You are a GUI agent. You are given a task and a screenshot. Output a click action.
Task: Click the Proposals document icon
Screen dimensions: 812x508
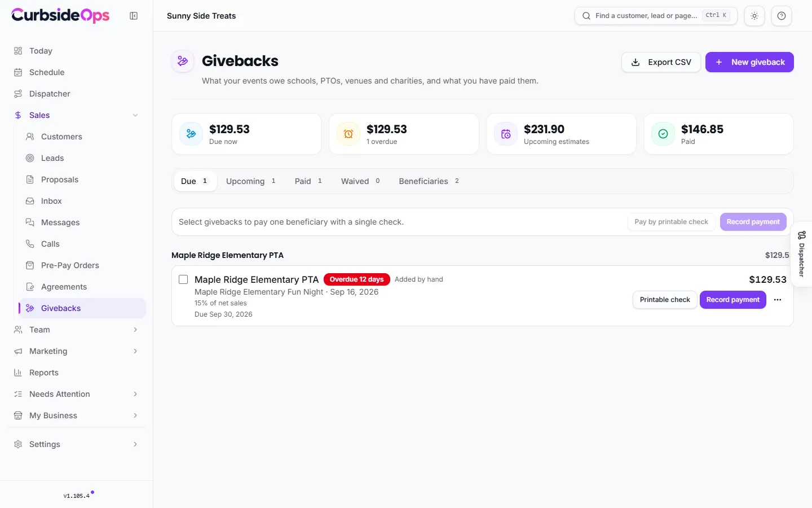point(30,179)
